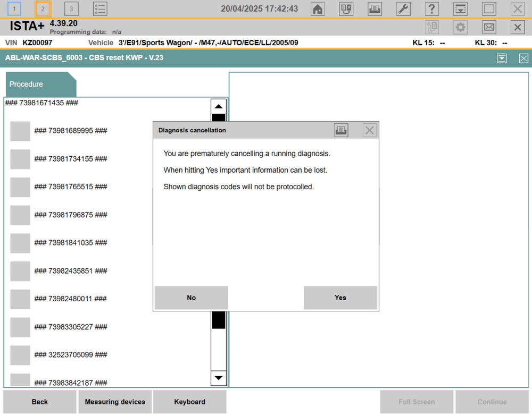Click the printer icon in top toolbar
The width and height of the screenshot is (532, 415).
click(x=375, y=9)
